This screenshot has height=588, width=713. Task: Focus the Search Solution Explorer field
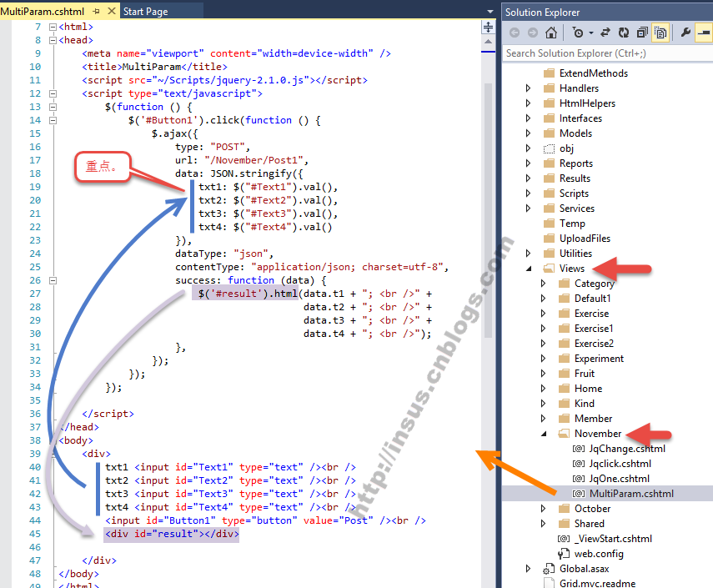[x=607, y=53]
